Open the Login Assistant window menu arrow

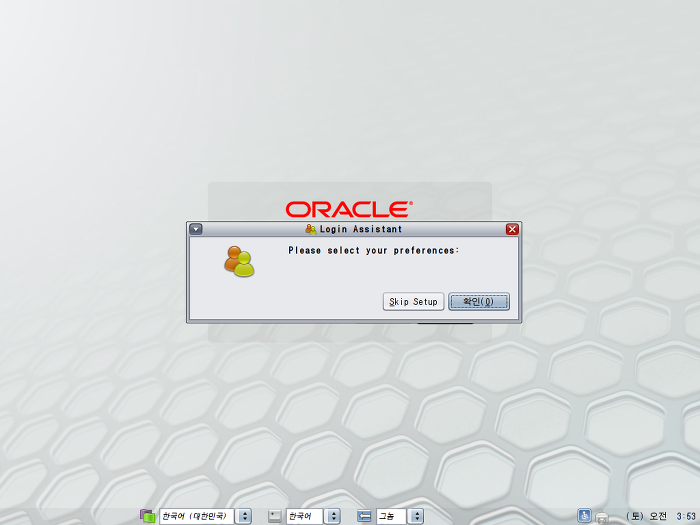(196, 229)
